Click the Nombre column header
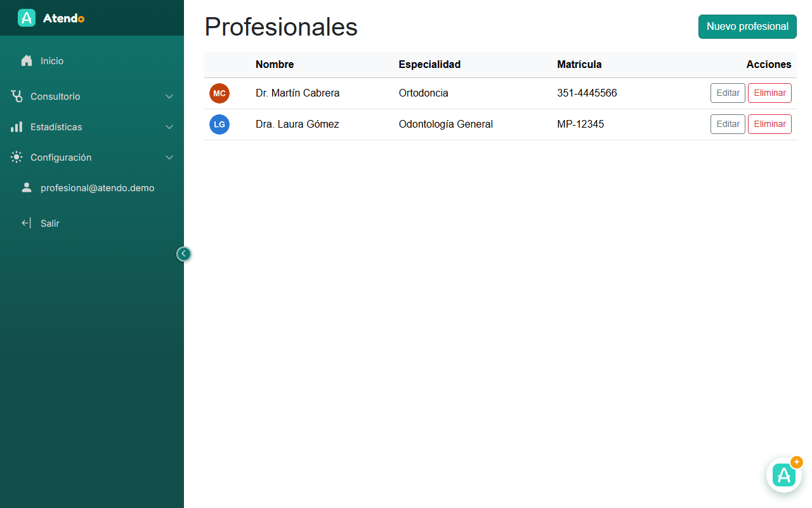Image resolution: width=812 pixels, height=508 pixels. point(275,64)
